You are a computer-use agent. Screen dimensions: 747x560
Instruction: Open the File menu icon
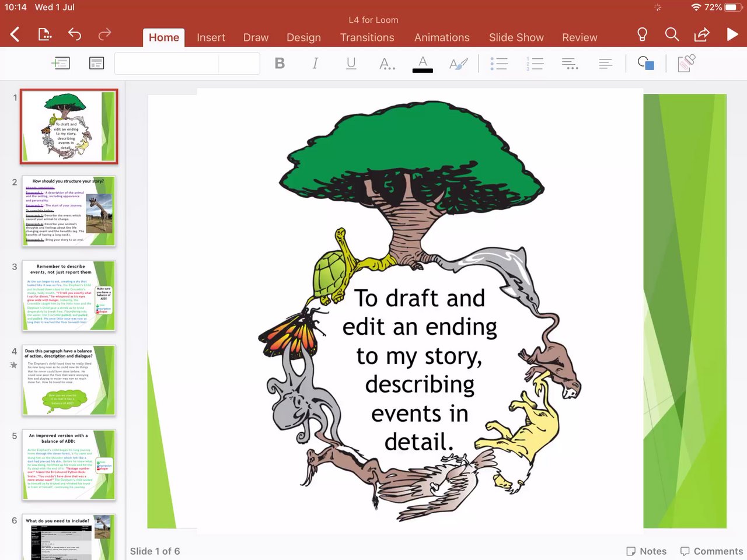[44, 34]
